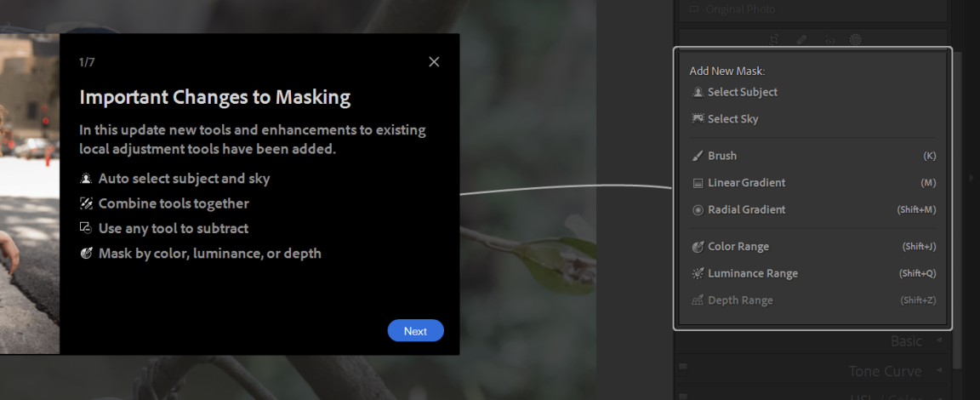The image size is (980, 400).
Task: Expand the Basic panel triangle
Action: [939, 340]
